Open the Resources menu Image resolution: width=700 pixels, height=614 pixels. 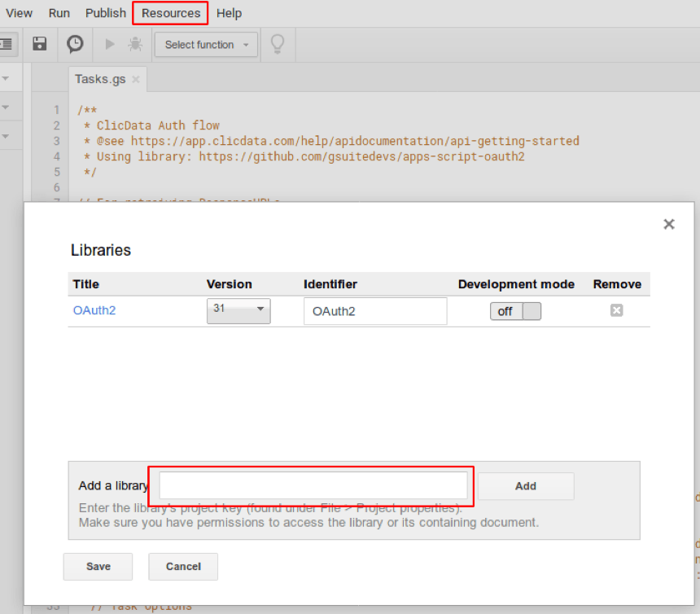coord(171,13)
